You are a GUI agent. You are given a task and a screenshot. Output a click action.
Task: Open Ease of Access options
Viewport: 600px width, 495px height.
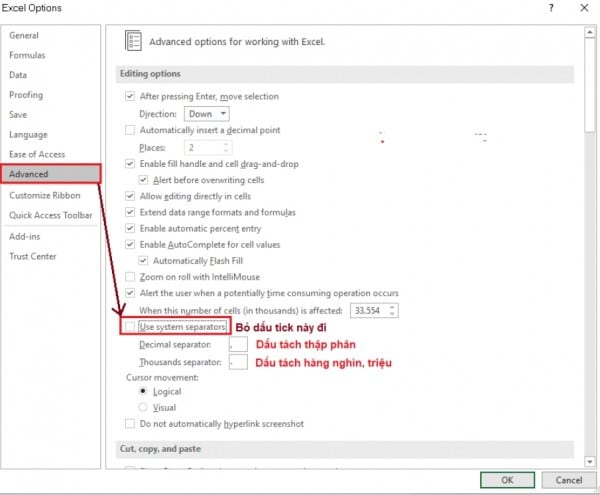point(37,154)
